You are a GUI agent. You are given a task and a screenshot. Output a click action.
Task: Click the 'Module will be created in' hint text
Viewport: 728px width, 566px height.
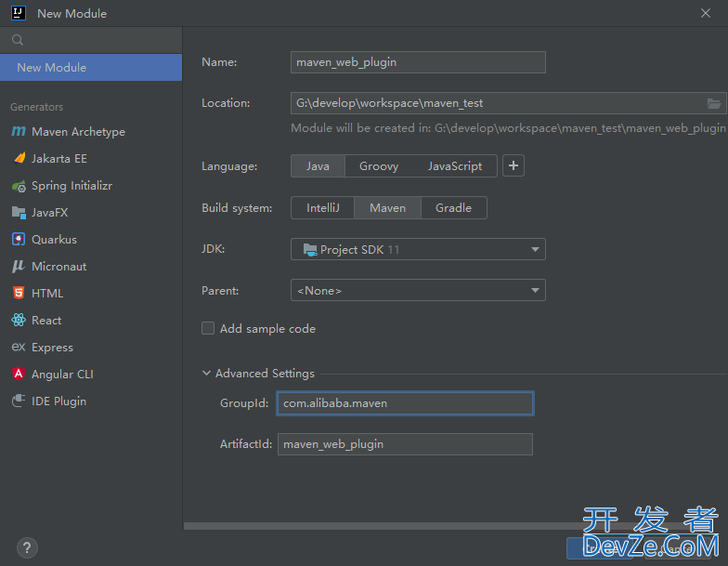coord(508,128)
